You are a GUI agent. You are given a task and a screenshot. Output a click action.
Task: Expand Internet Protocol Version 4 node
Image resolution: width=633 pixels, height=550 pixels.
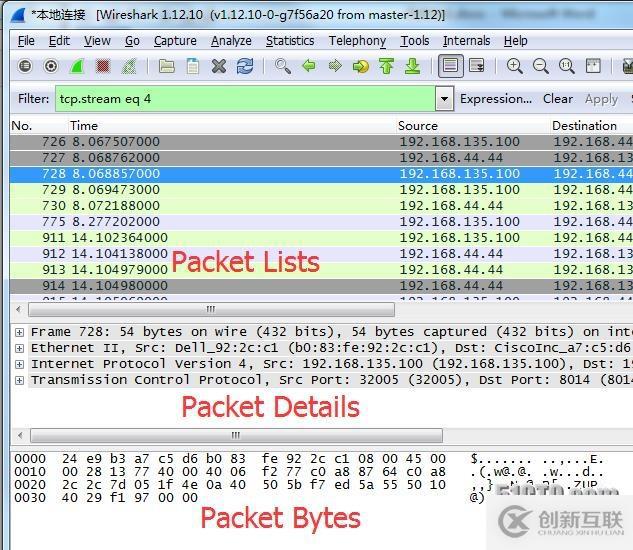[19, 364]
